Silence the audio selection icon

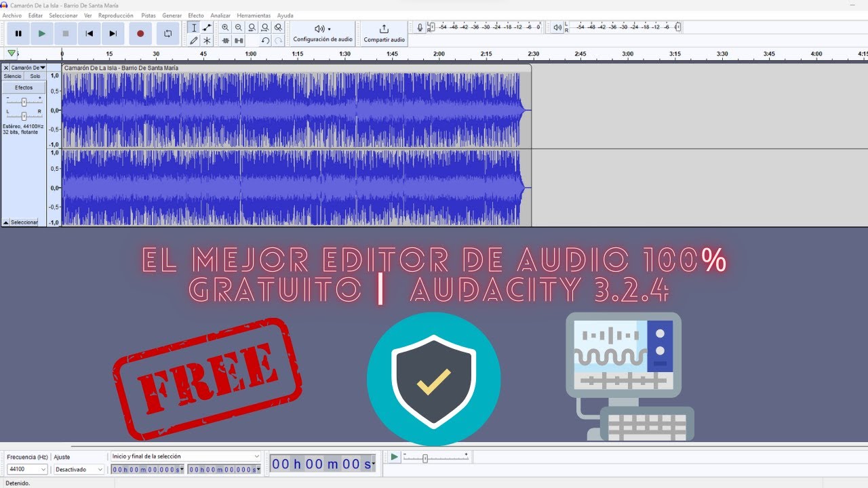[239, 41]
